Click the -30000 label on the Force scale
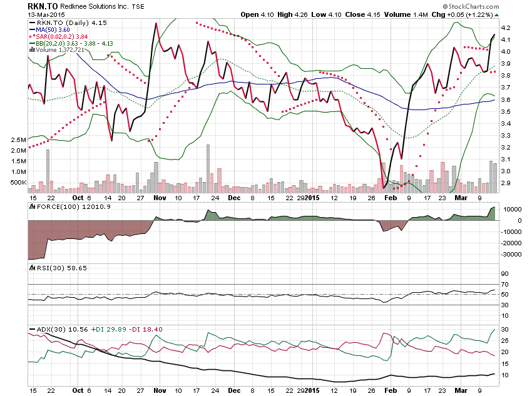The width and height of the screenshot is (532, 396). (x=511, y=254)
